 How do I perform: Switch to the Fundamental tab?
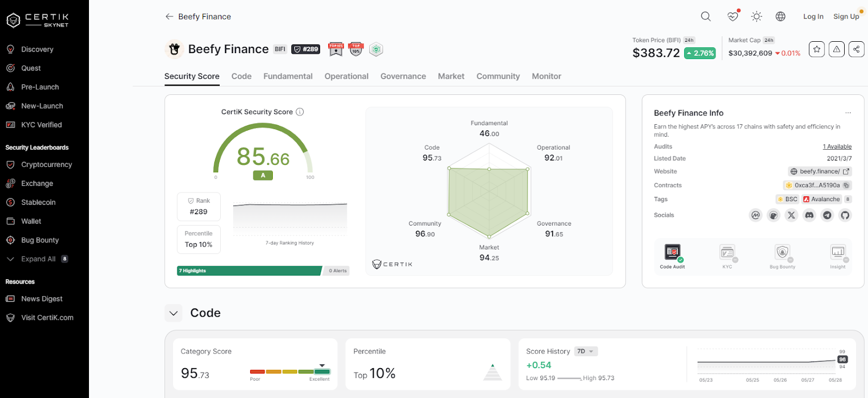point(288,76)
